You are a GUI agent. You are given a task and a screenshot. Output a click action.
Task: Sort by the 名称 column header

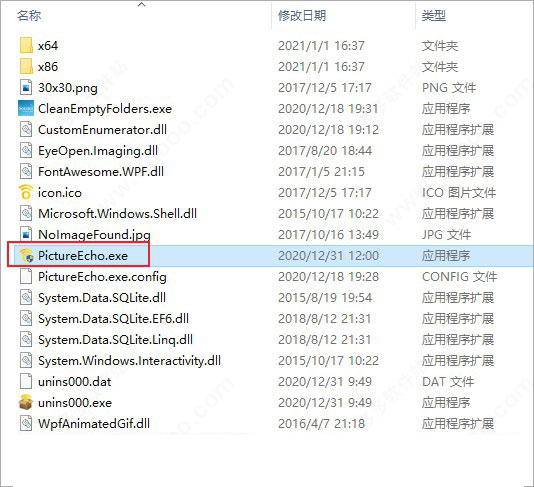coord(29,16)
